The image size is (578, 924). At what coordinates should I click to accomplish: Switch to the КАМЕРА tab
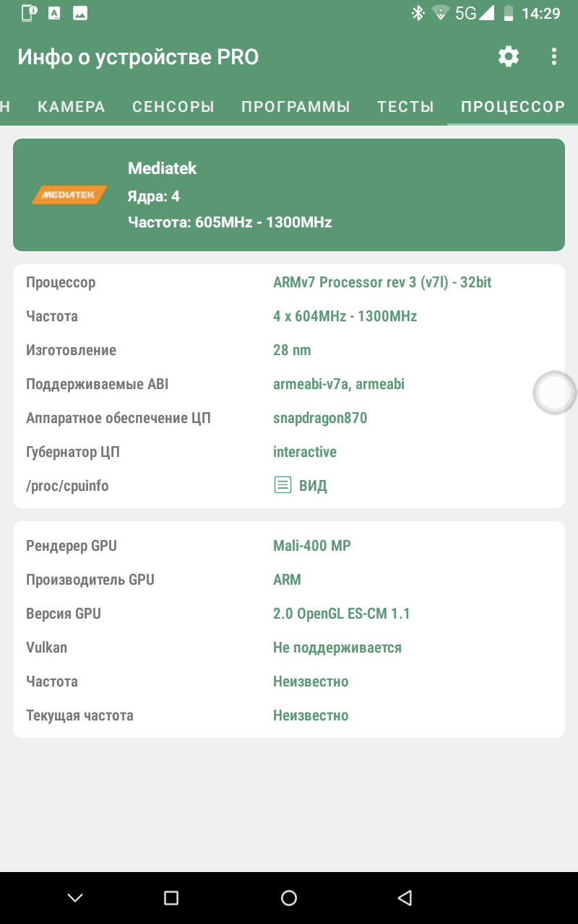[x=72, y=107]
